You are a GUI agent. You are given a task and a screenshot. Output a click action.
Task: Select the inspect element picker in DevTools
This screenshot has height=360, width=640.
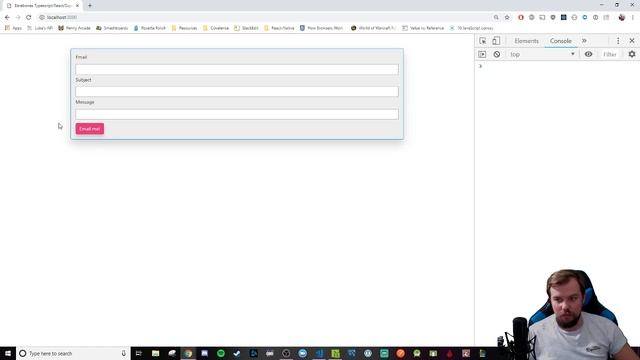(482, 41)
